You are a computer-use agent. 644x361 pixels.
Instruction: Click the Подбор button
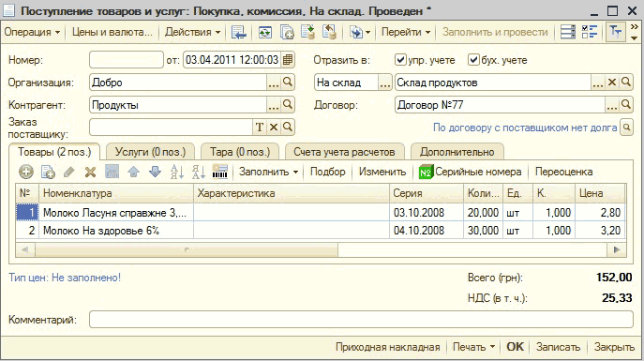(328, 172)
